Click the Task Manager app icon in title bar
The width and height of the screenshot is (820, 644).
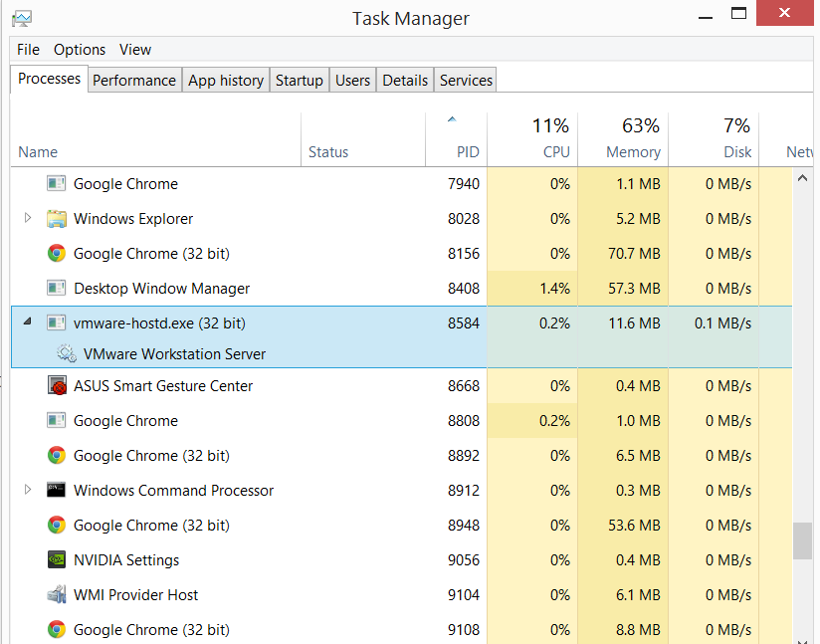(22, 18)
